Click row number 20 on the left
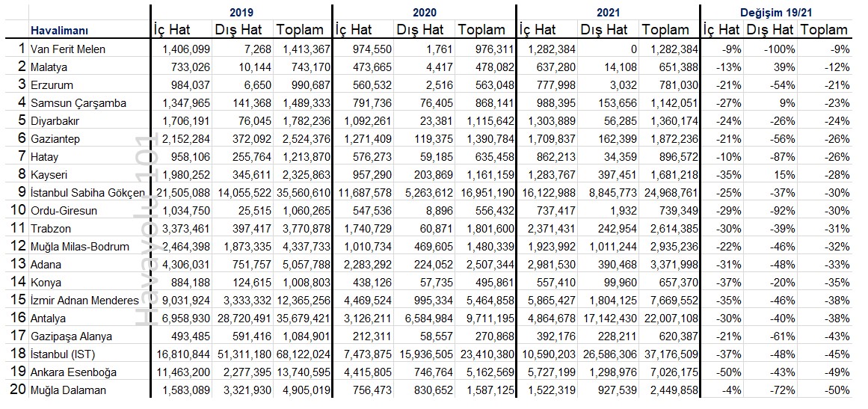The height and width of the screenshot is (409, 868). pos(18,390)
